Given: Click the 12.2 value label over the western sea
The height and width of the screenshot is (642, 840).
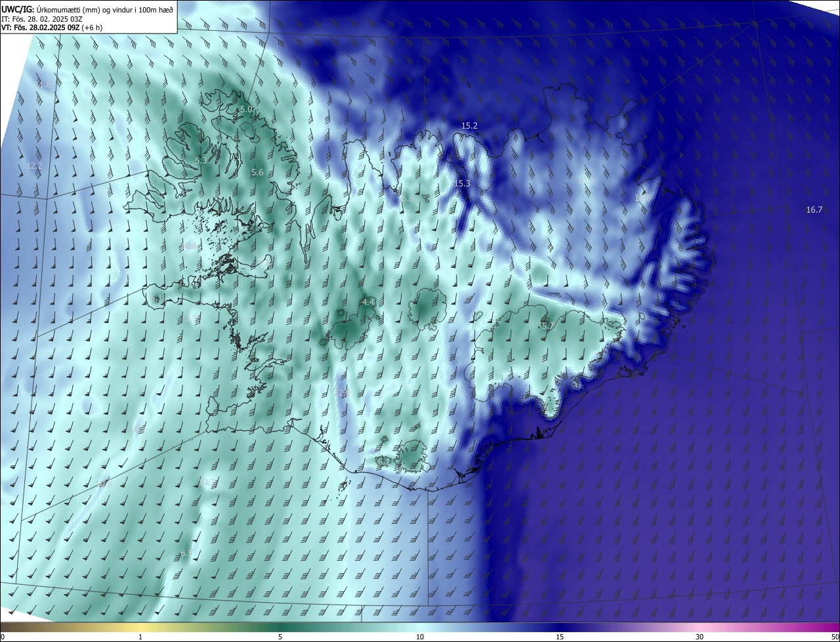Looking at the screenshot, I should pyautogui.click(x=34, y=166).
